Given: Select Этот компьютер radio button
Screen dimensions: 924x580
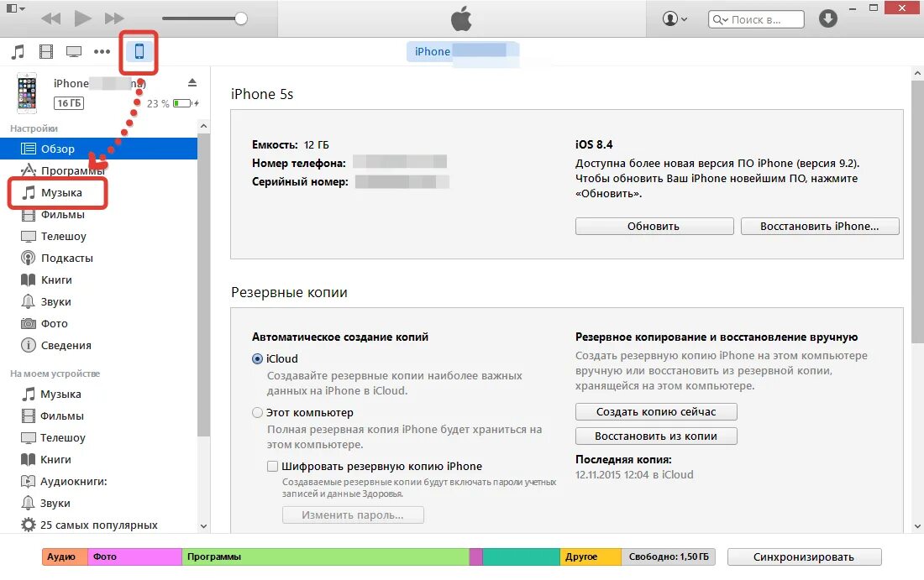Looking at the screenshot, I should [257, 413].
